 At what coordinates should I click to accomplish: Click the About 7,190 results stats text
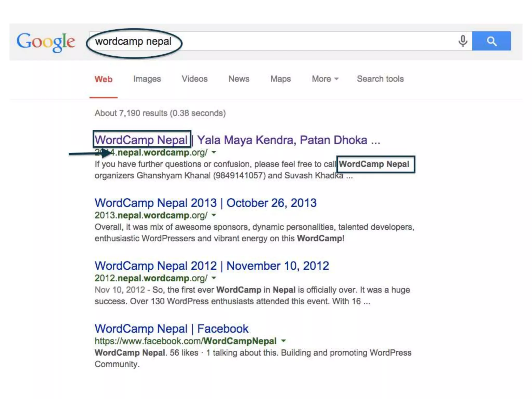[x=160, y=113]
